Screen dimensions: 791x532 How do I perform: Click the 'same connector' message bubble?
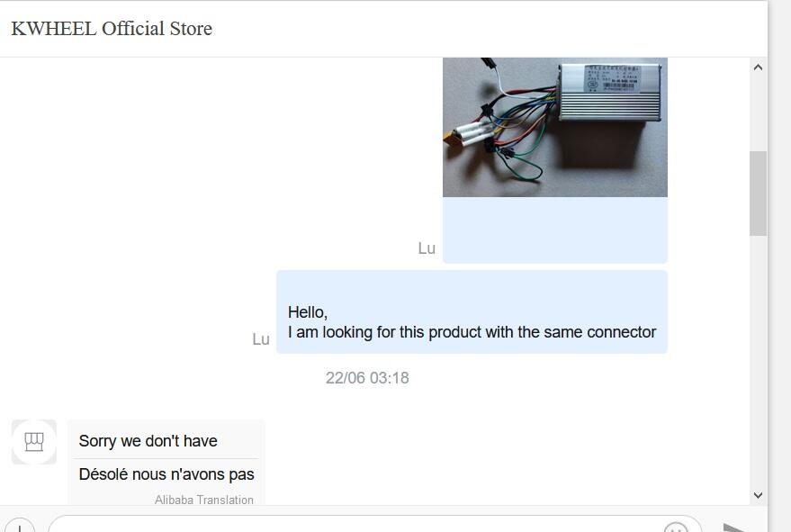pyautogui.click(x=472, y=312)
